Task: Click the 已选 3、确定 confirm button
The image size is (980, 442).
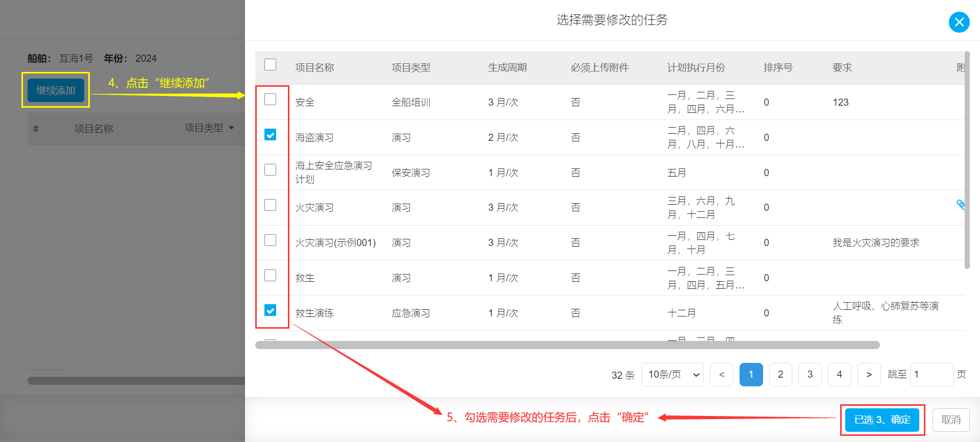Action: (x=882, y=420)
